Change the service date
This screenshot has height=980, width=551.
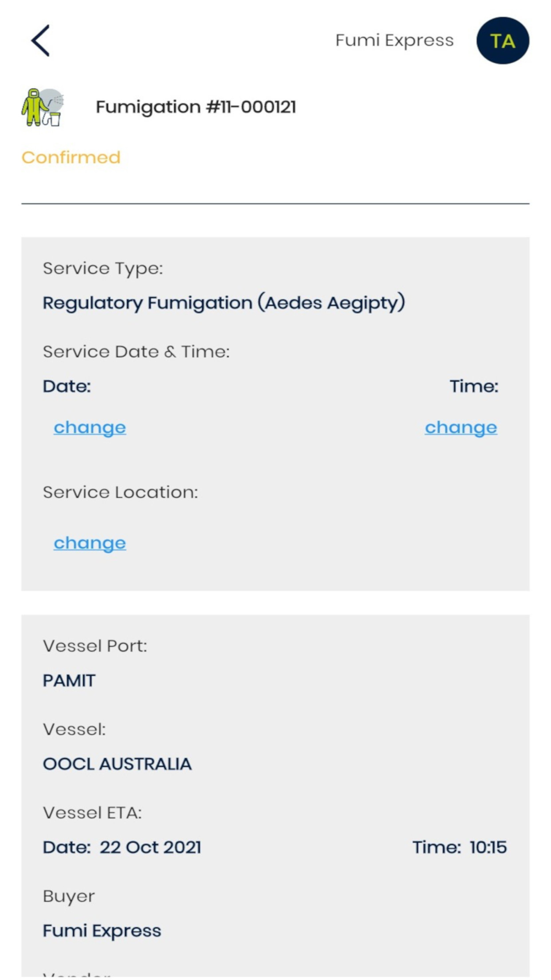[x=90, y=428]
